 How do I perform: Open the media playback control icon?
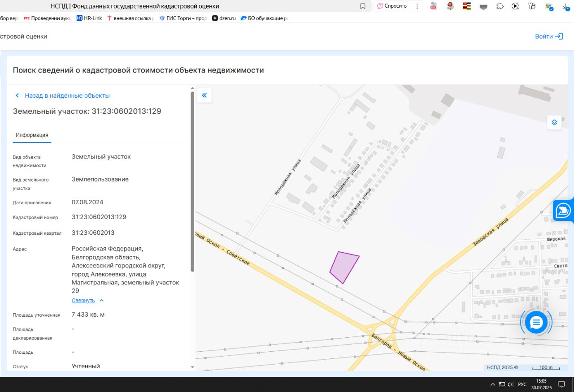(x=516, y=6)
